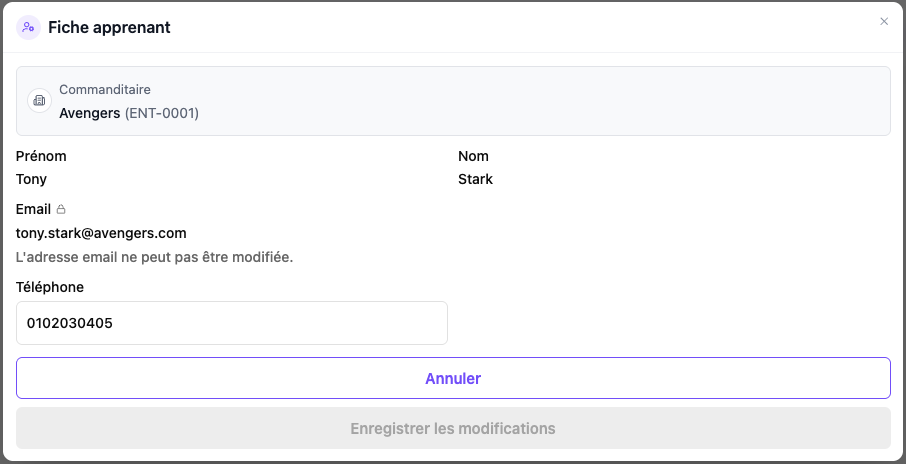Image resolution: width=906 pixels, height=464 pixels.
Task: Click the Prénom label
Action: pyautogui.click(x=41, y=156)
